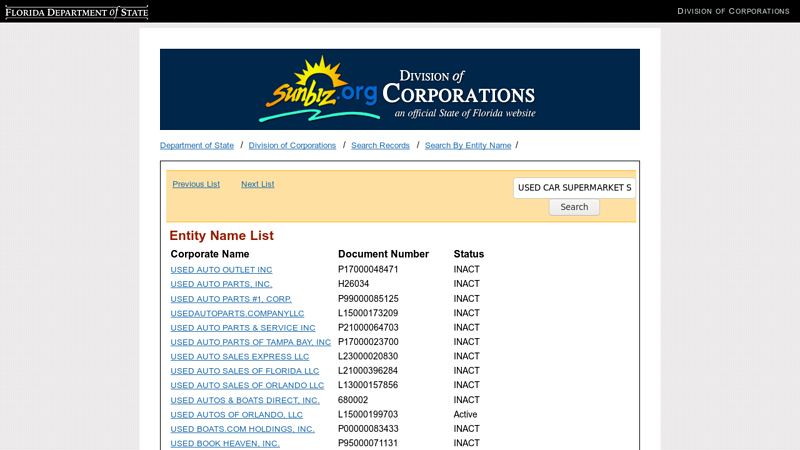Click INACT status for USED AUTO OUTLET INC
This screenshot has height=450, width=800.
[x=466, y=269]
